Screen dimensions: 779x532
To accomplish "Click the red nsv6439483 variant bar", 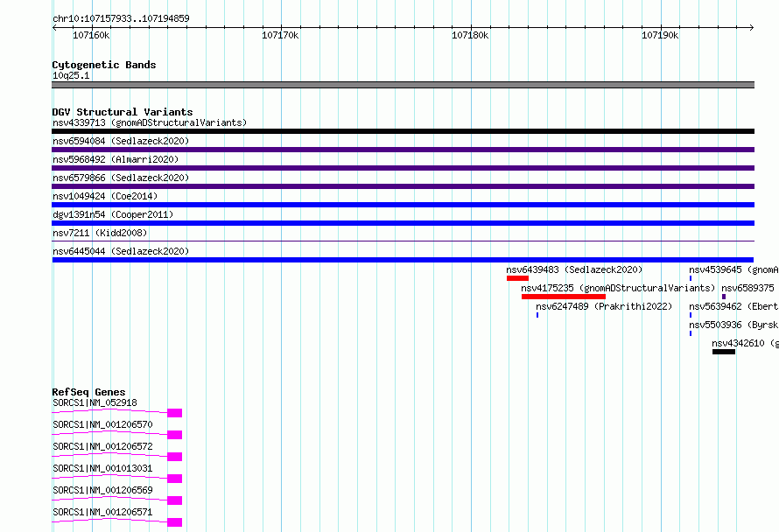I will [517, 278].
